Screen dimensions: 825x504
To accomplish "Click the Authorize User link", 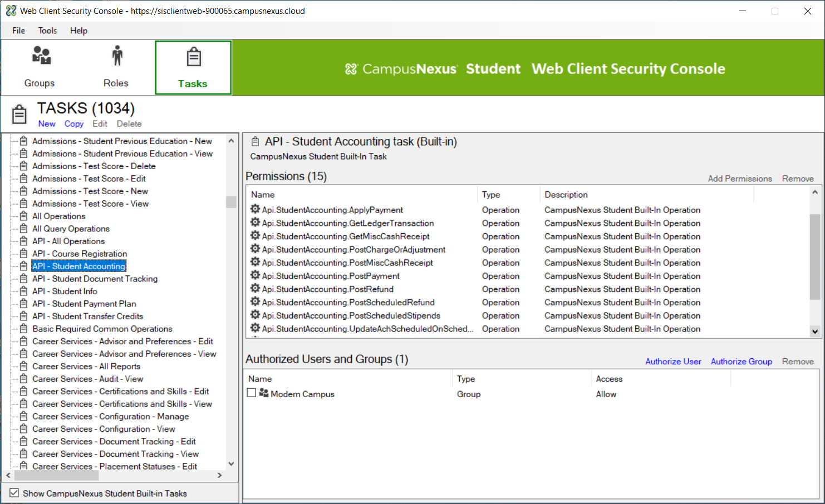I will click(673, 361).
